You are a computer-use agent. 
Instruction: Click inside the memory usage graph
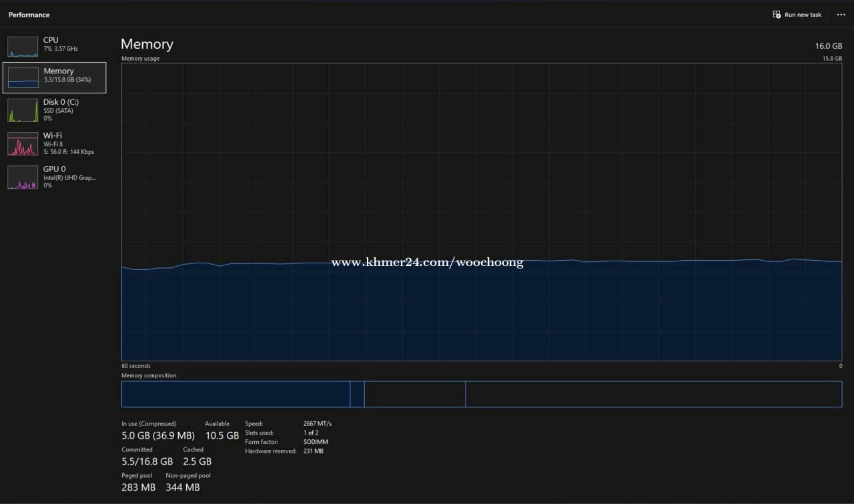tap(482, 212)
